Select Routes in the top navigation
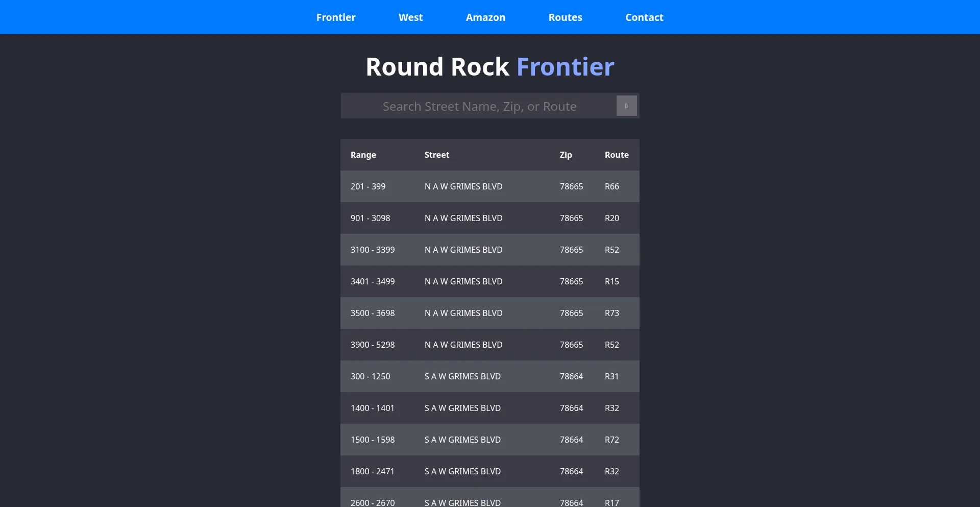980x507 pixels. (x=565, y=17)
